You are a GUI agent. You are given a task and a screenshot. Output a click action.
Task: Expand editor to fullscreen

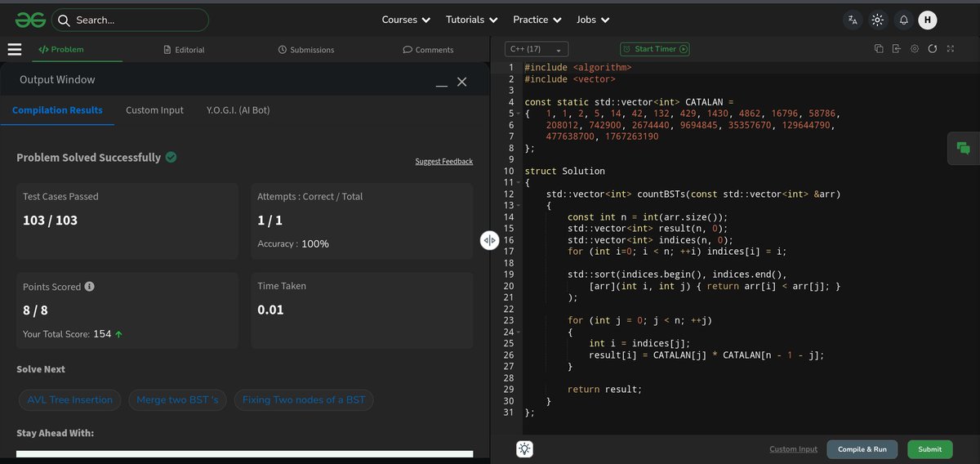(x=950, y=49)
